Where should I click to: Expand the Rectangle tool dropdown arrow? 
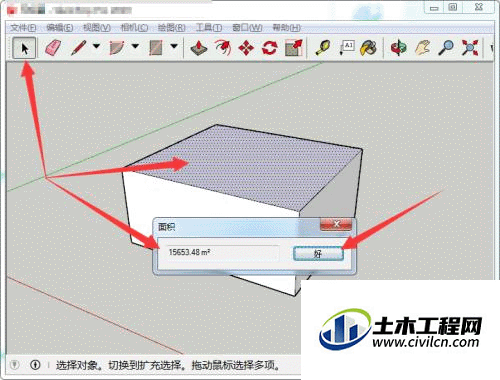point(174,46)
